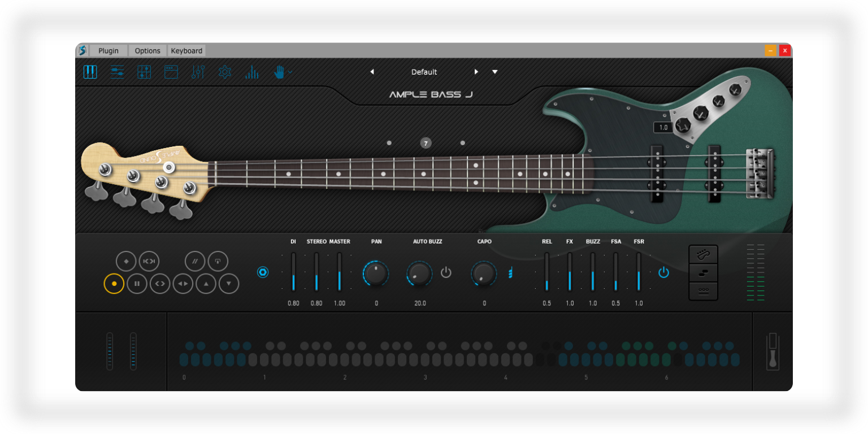Open the piano keys main panel icon
The height and width of the screenshot is (434, 868).
click(90, 72)
